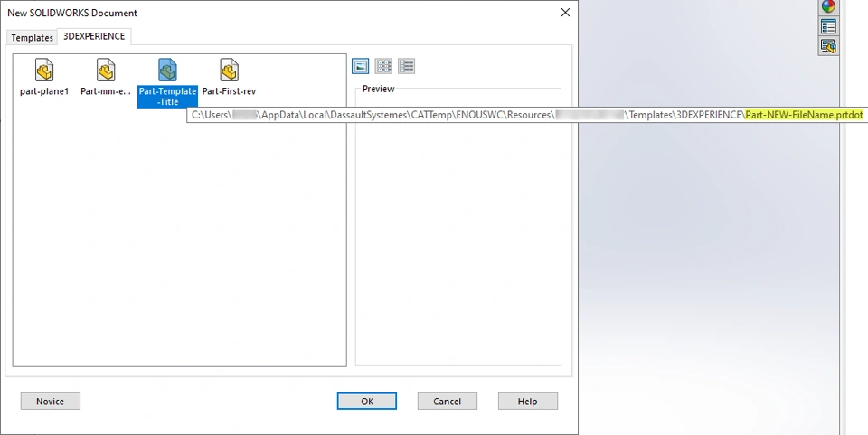
Task: Select the 3DEXPERIENCE tab
Action: (x=94, y=36)
